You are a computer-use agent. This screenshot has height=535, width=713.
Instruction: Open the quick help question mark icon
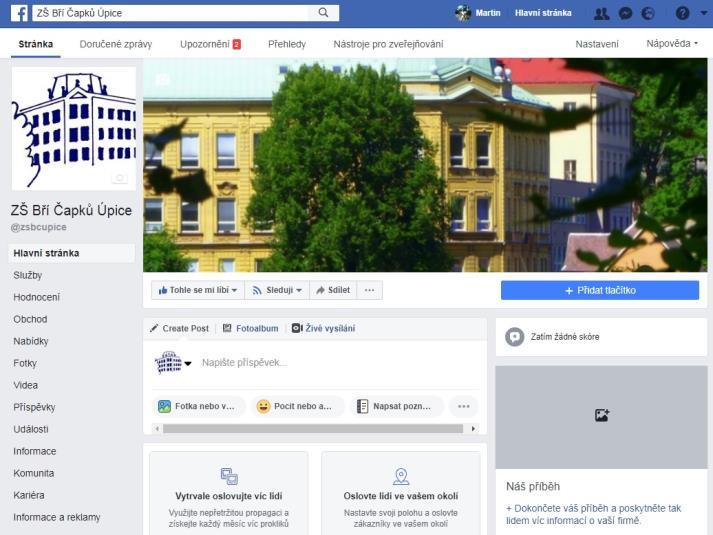[x=683, y=13]
